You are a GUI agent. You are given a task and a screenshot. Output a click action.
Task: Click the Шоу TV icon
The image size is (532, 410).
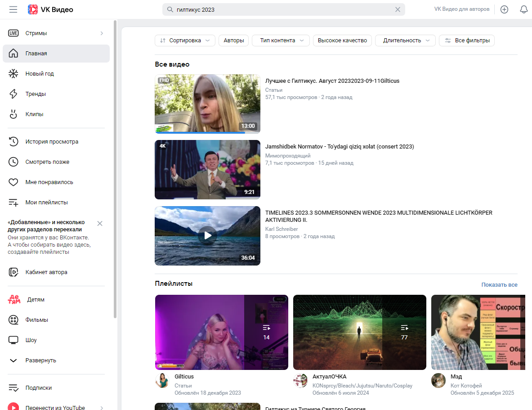pos(13,340)
